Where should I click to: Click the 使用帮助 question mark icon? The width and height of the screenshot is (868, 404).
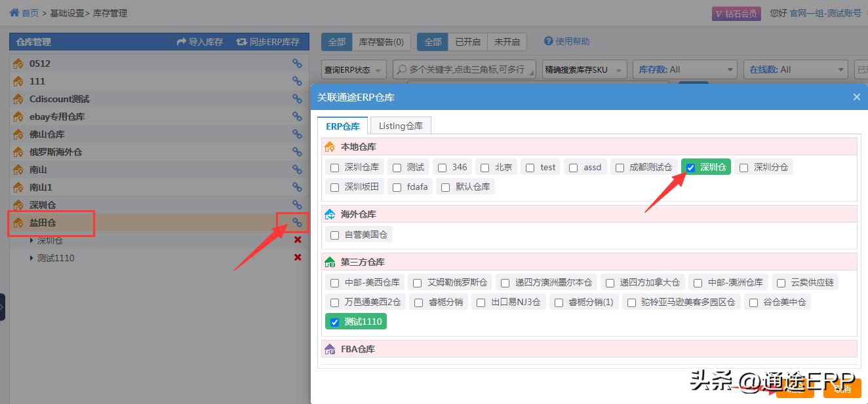pyautogui.click(x=548, y=41)
